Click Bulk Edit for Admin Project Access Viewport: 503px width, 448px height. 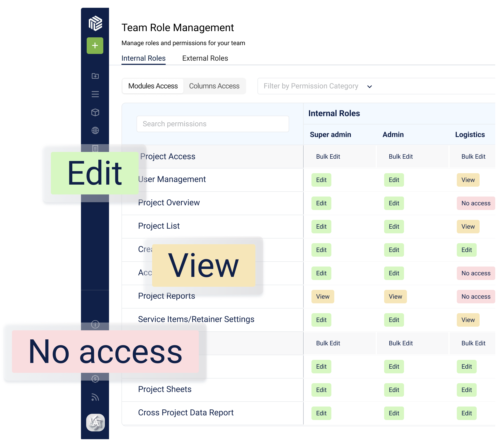(401, 157)
